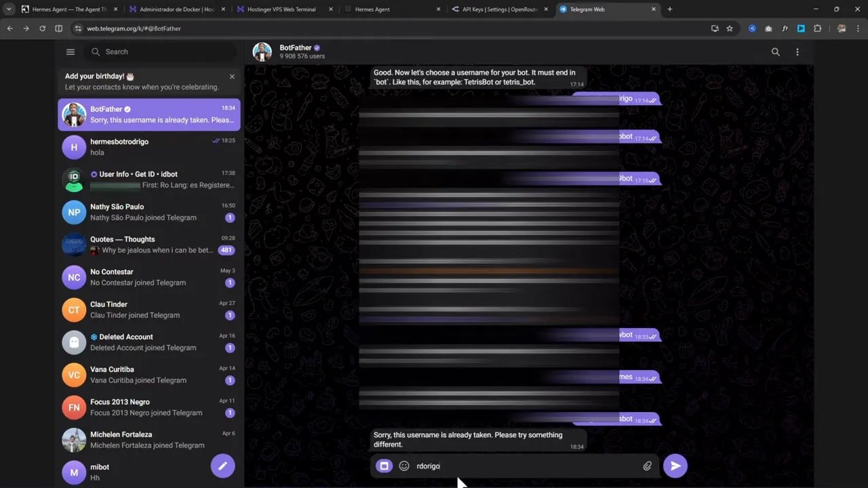Open a new browser tab

pos(670,9)
